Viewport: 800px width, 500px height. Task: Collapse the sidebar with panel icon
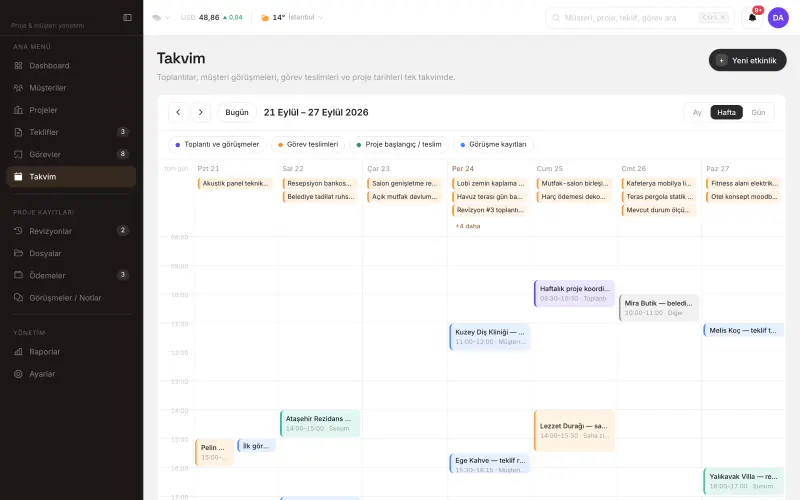(128, 17)
